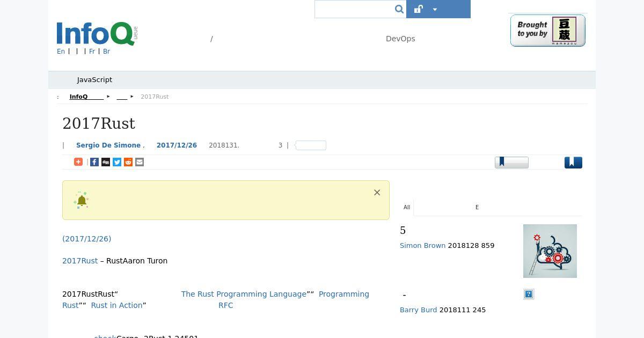Click the light bookmark read-later button

pos(511,162)
